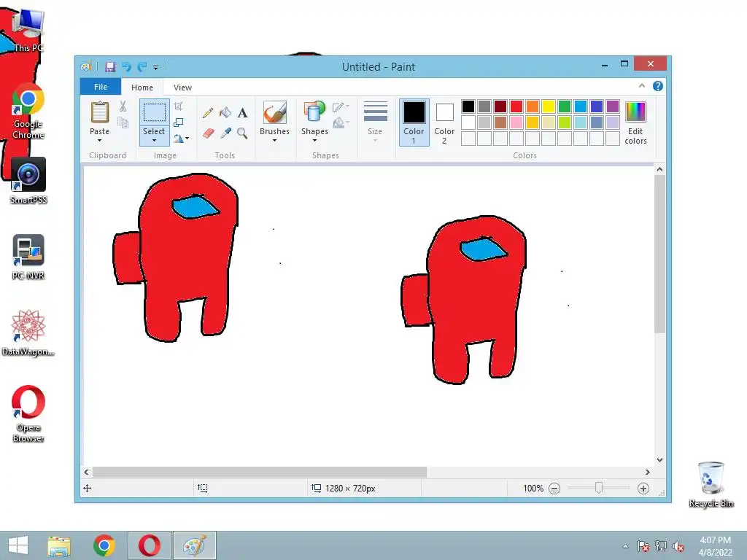Select Color 1 foreground box
The height and width of the screenshot is (560, 747).
pyautogui.click(x=414, y=122)
